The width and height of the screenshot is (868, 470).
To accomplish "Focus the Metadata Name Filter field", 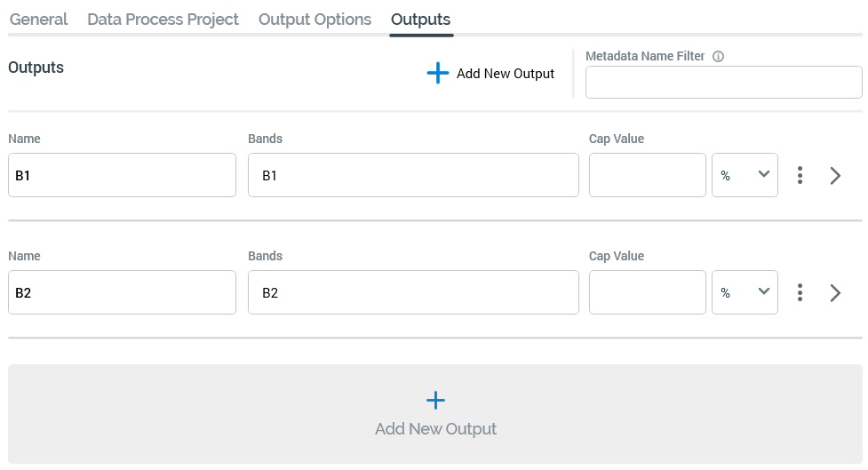I will (x=723, y=83).
